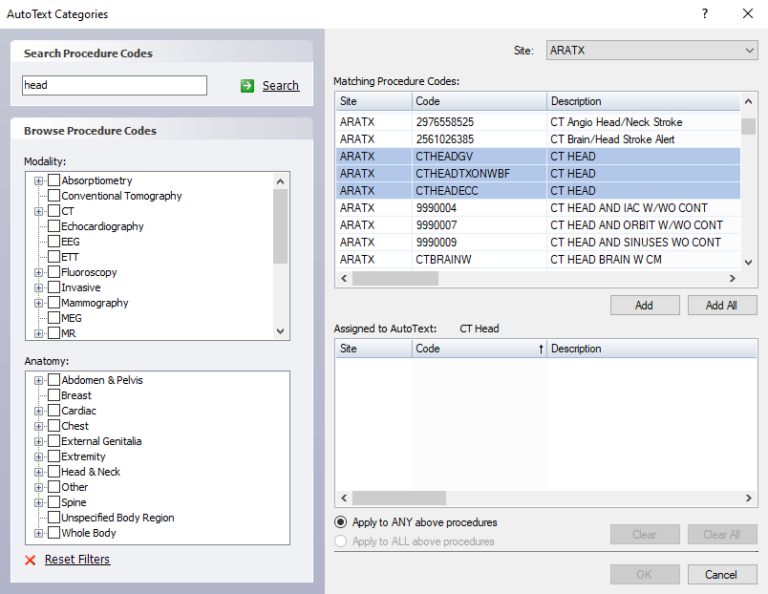Open the Site dropdown showing ARATX

coord(651,50)
